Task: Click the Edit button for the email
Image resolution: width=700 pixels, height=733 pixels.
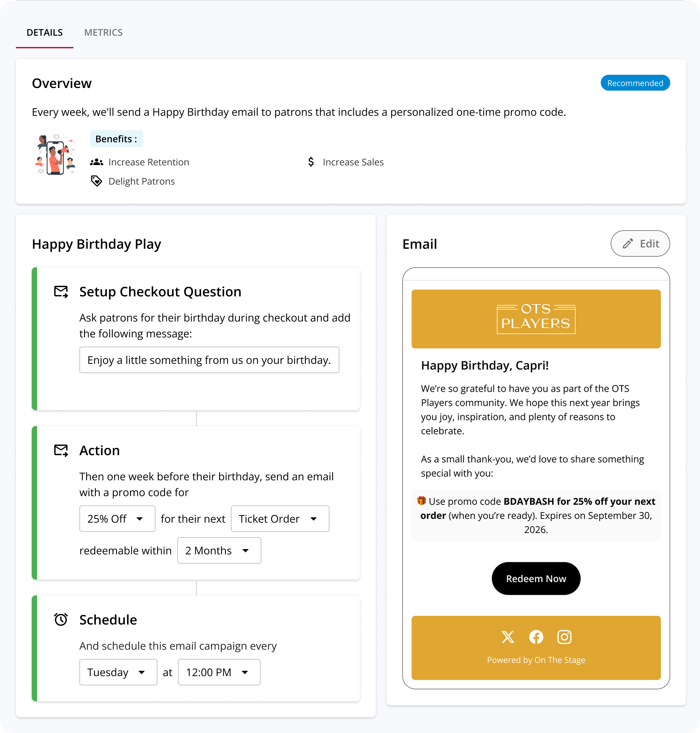Action: click(640, 243)
